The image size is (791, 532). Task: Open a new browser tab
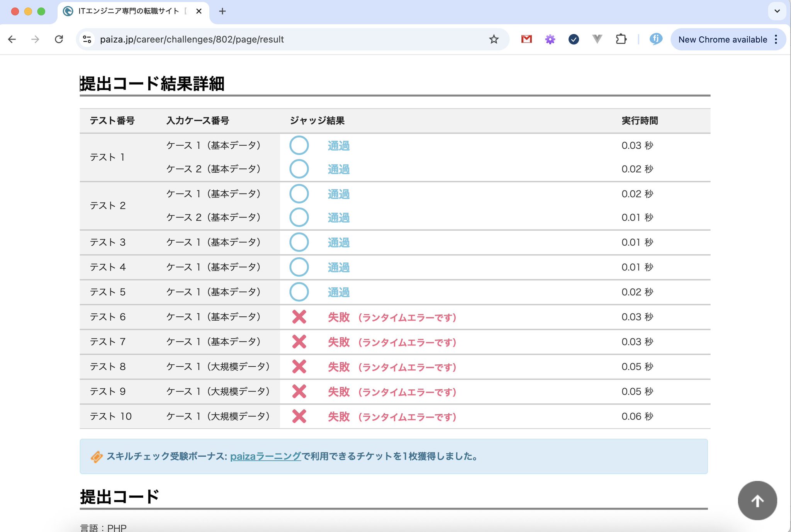222,11
